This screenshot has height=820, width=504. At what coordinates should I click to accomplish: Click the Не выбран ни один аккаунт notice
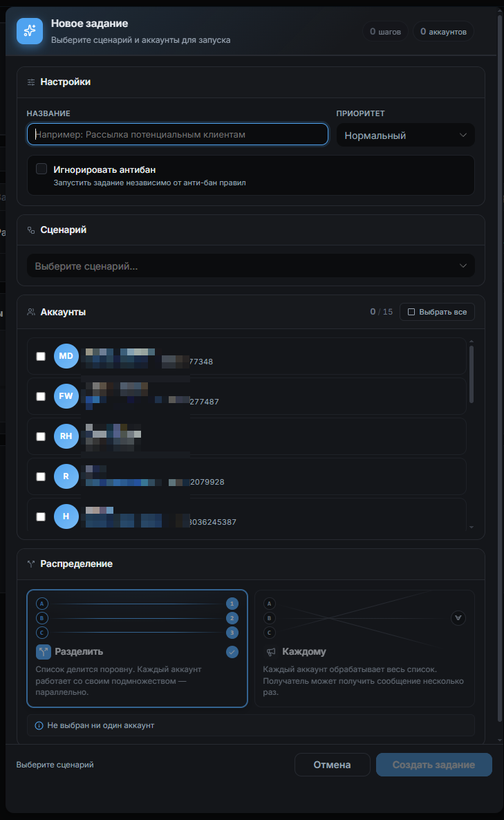point(251,725)
